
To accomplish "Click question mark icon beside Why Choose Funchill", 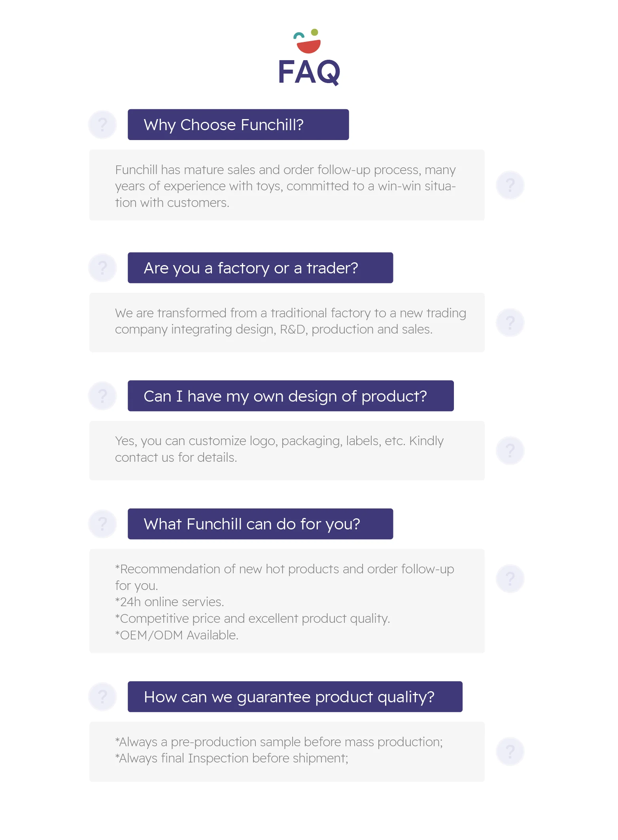I will [x=102, y=125].
